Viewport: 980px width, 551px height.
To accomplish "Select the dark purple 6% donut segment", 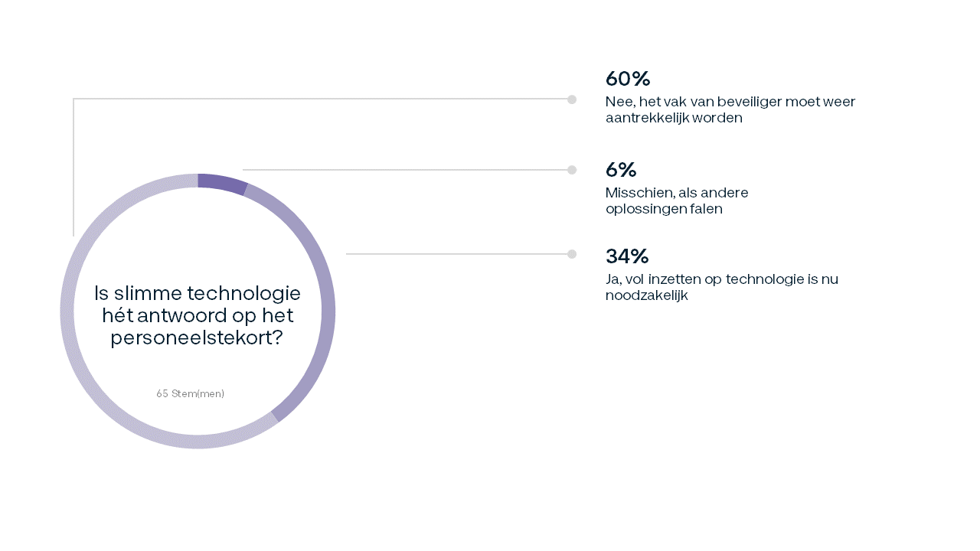I will 222,182.
